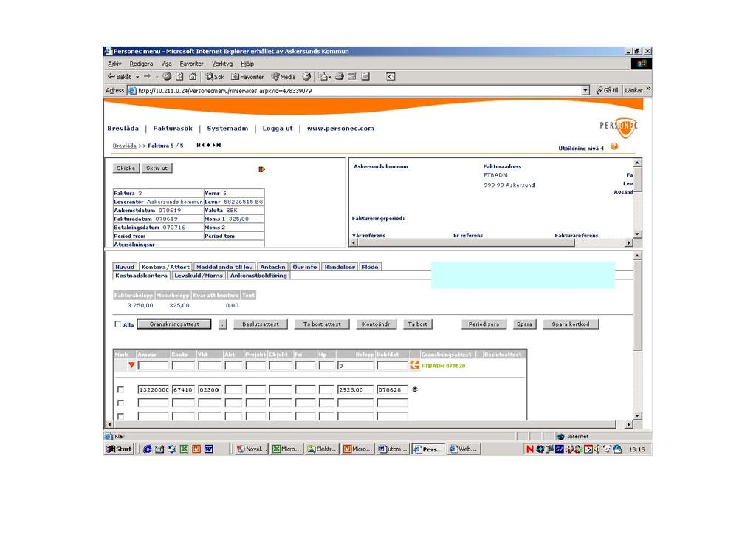Expand the Länkar chevron
Image resolution: width=756 pixels, height=535 pixels.
click(x=648, y=89)
